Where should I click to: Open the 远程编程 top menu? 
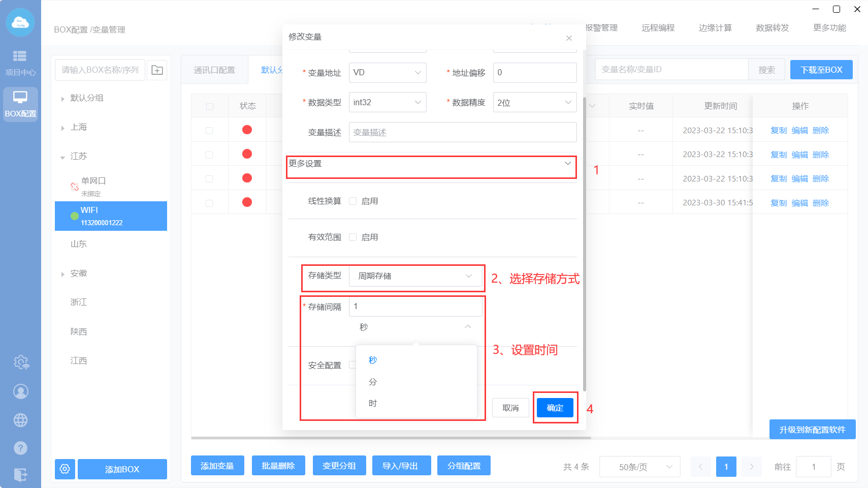coord(658,28)
